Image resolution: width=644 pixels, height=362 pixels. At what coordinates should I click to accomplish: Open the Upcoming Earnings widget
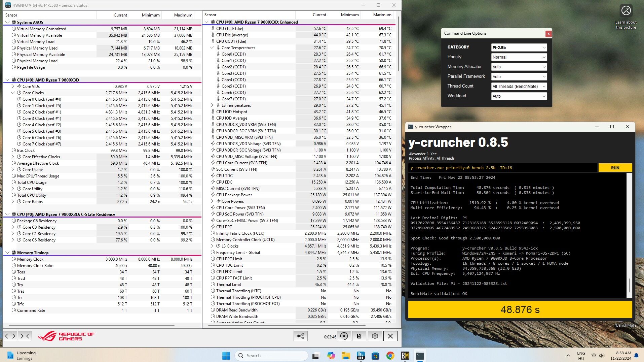click(22, 356)
